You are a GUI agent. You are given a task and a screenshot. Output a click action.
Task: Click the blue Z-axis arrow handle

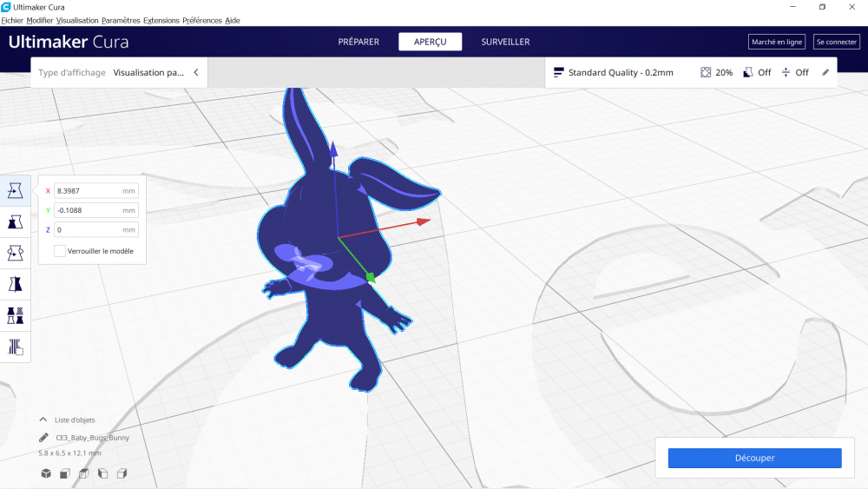(333, 149)
